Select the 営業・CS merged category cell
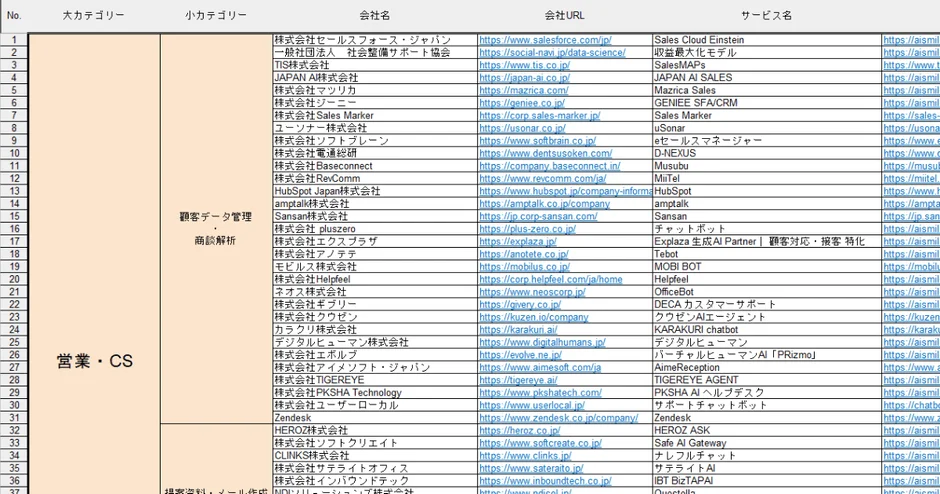The height and width of the screenshot is (494, 940). 94,264
